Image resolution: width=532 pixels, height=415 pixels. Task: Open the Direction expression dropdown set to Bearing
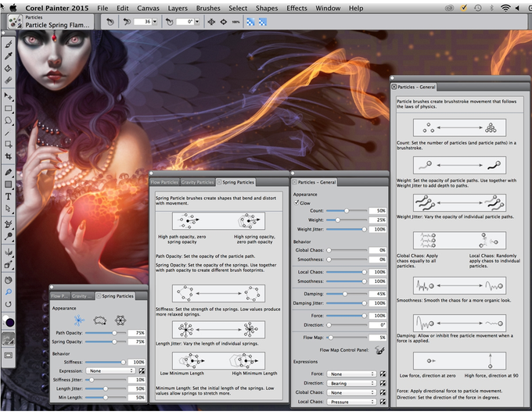pyautogui.click(x=351, y=383)
